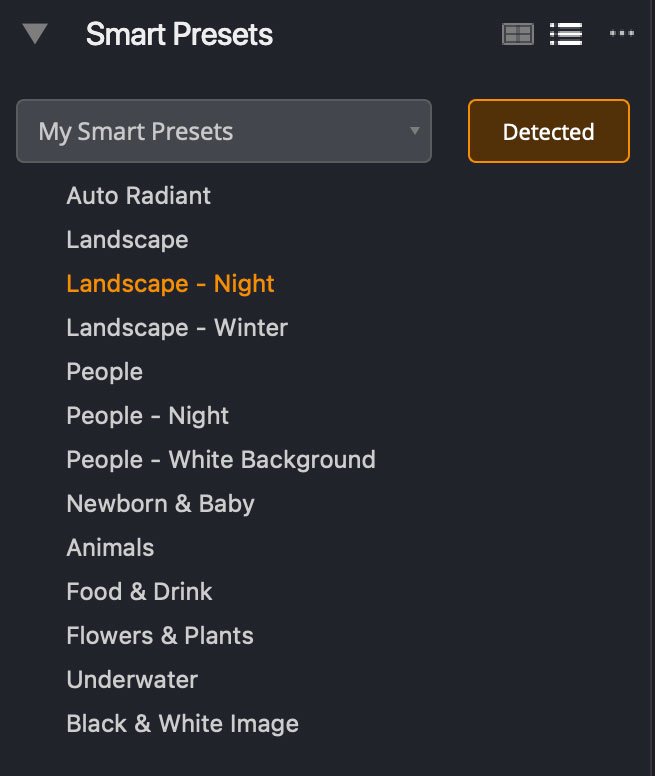Open the three-dot more options menu
Viewport: 655px width, 776px height.
[622, 35]
